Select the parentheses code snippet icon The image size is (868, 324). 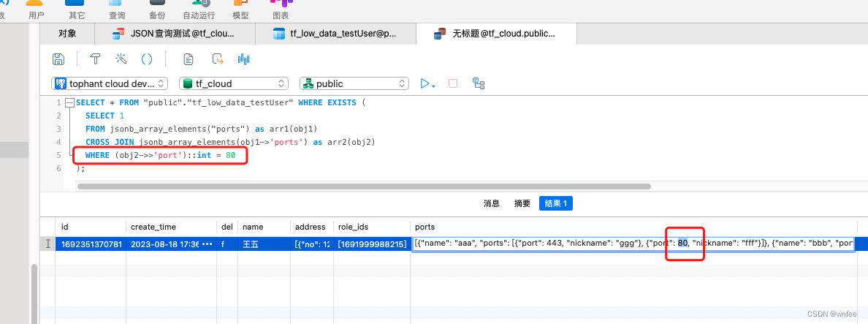tap(147, 59)
